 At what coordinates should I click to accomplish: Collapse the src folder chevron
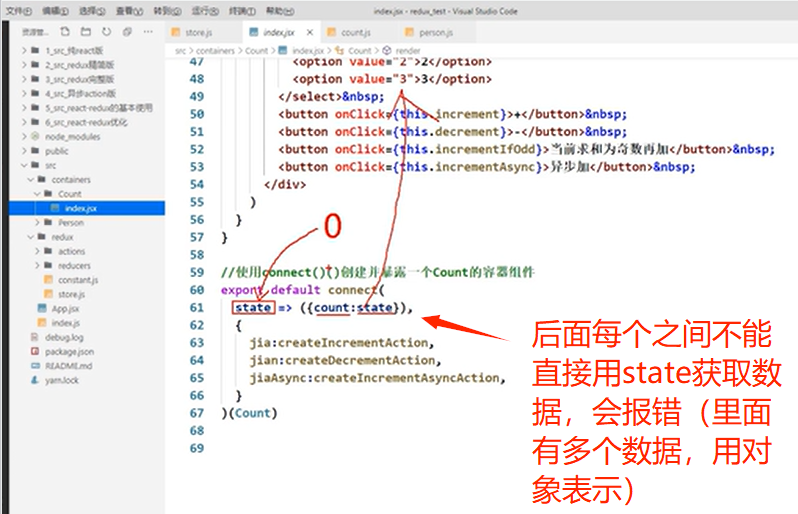click(24, 165)
